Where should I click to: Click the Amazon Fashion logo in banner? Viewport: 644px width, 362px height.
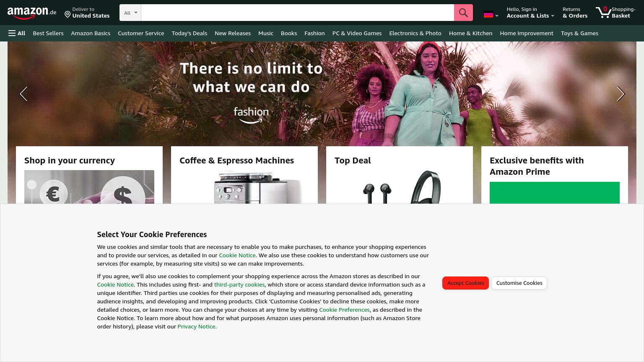251,115
